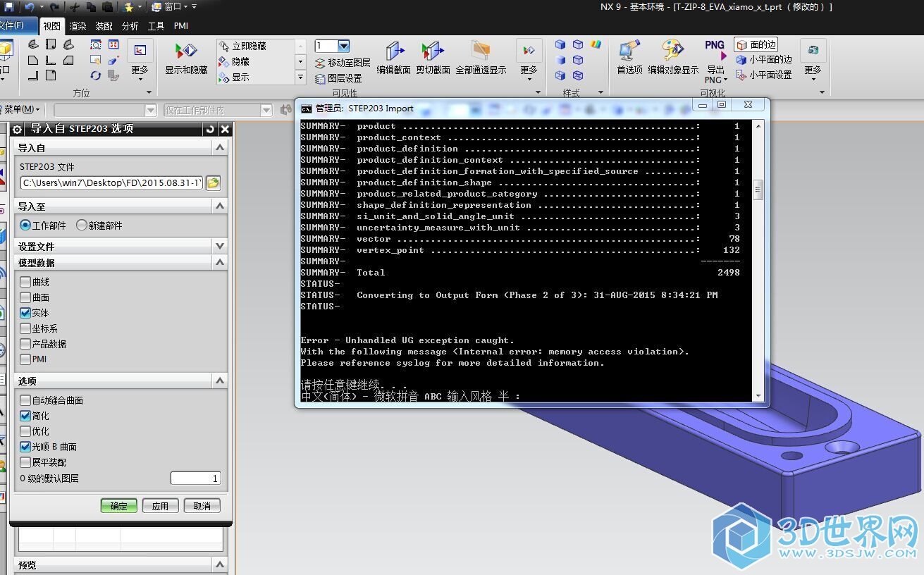This screenshot has width=924, height=575.
Task: Collapse the 导入自 section
Action: 220,147
